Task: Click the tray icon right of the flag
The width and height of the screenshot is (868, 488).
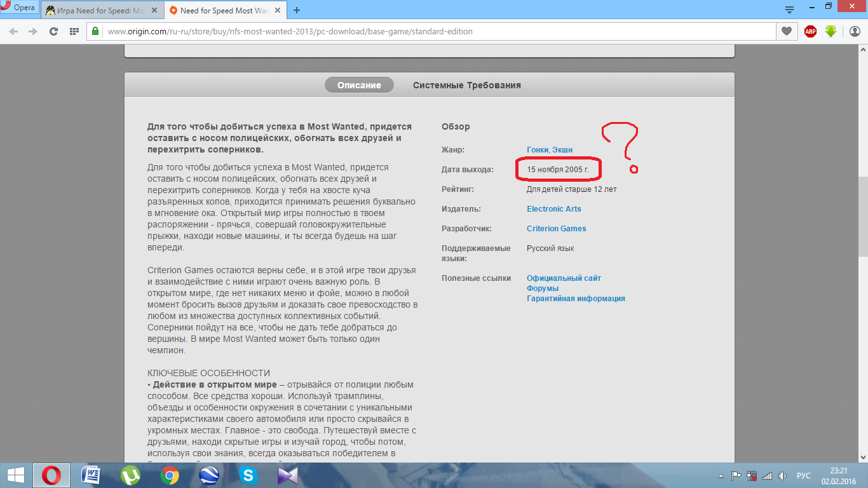Action: tap(752, 475)
